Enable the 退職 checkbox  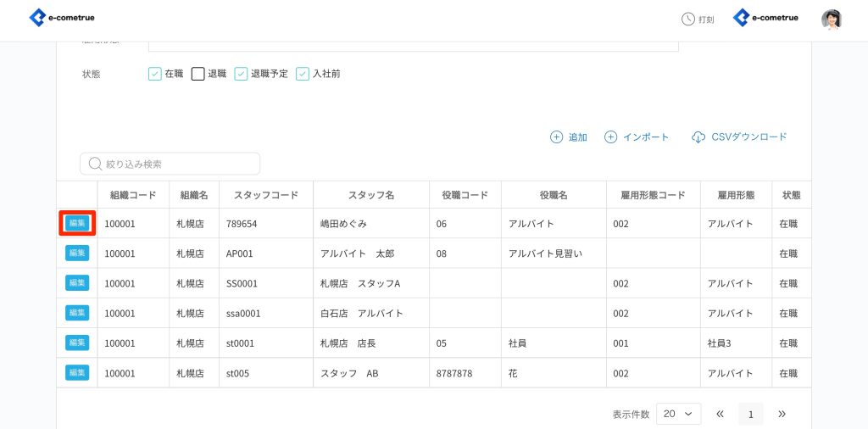[198, 74]
